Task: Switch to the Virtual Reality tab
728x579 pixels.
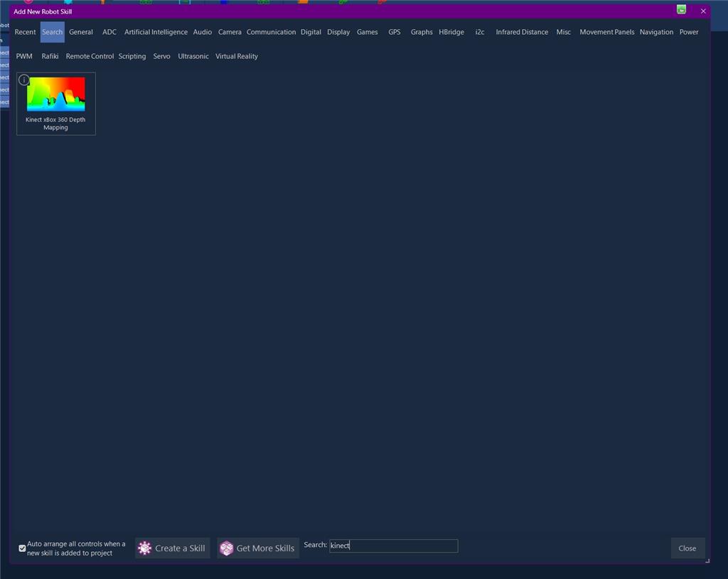Action: click(236, 56)
